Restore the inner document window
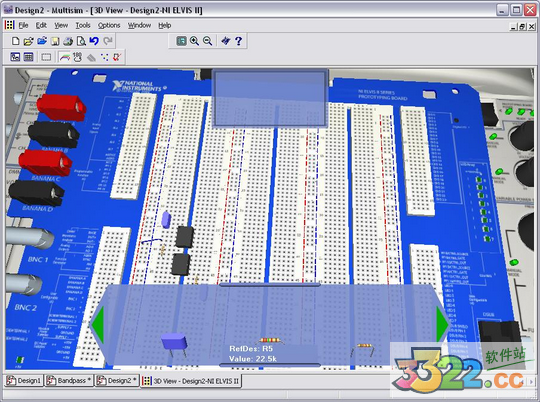Viewport: 540px width, 402px height. click(x=523, y=27)
